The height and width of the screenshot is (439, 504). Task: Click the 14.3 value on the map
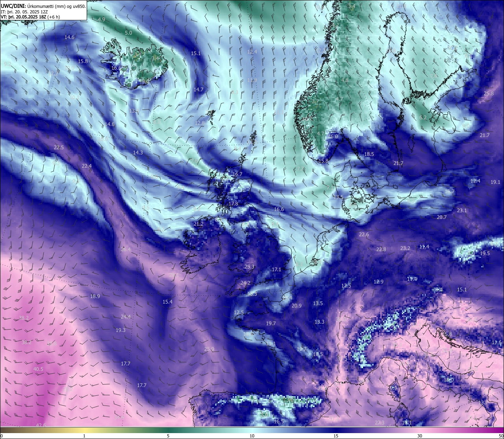(138, 152)
